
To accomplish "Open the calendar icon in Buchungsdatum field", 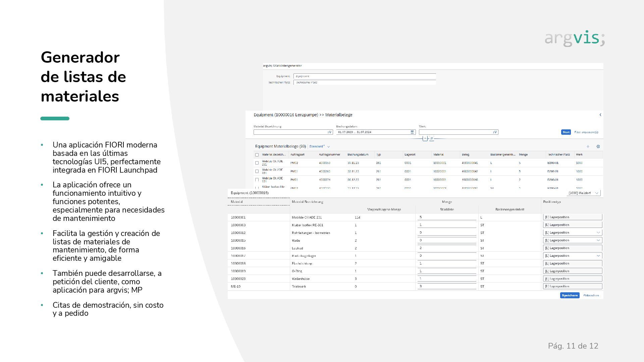I will point(412,132).
